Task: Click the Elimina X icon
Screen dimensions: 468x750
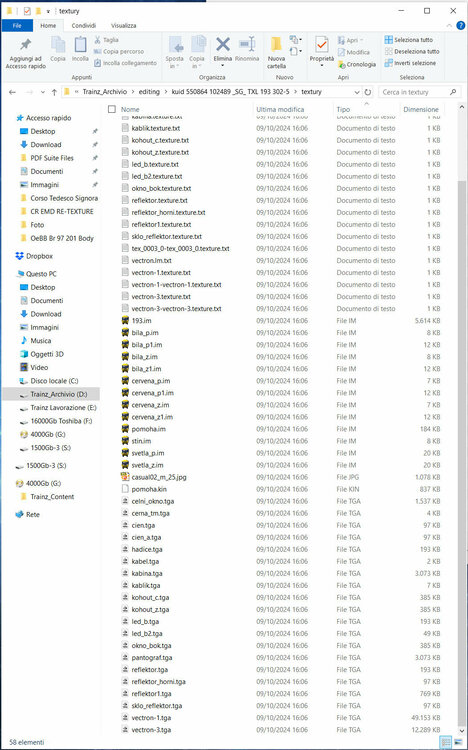Action: tap(223, 44)
